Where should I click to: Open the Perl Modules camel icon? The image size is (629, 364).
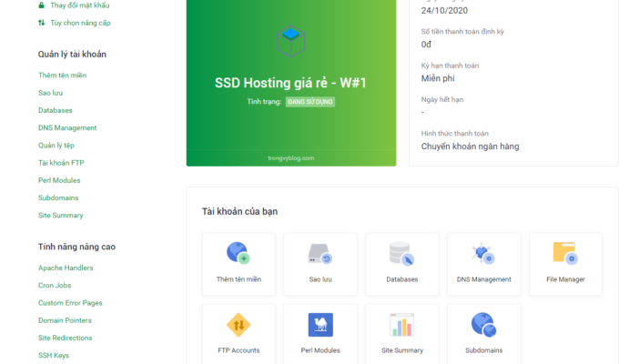pyautogui.click(x=320, y=325)
